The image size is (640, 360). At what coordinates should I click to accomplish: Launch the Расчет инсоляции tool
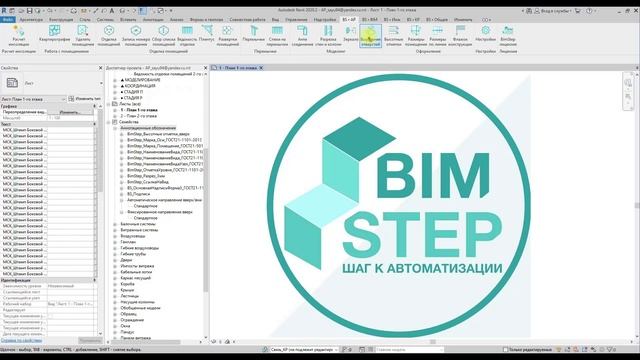(x=19, y=36)
